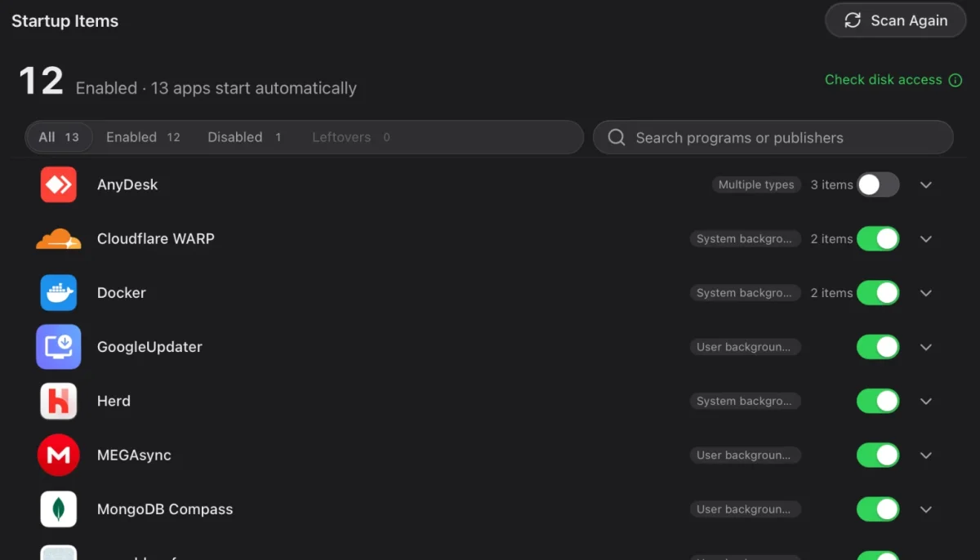Image resolution: width=980 pixels, height=560 pixels.
Task: Expand MongoDB Compass row chevron
Action: click(926, 509)
